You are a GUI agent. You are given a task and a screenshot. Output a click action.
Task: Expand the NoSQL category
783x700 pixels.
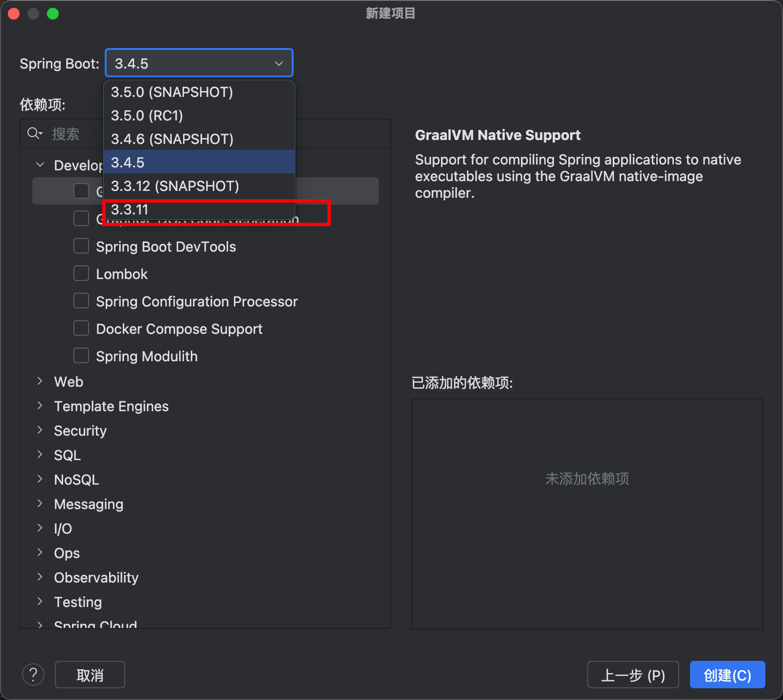coord(40,479)
